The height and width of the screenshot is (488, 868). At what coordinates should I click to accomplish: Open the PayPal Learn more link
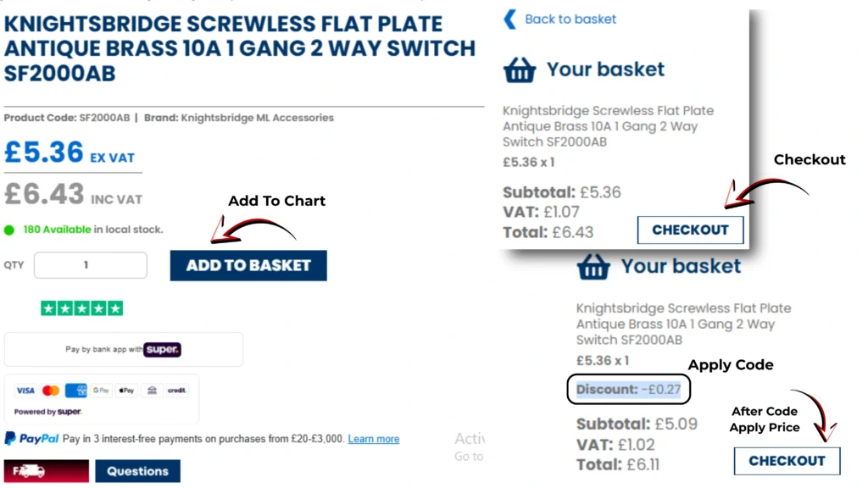[x=373, y=439]
